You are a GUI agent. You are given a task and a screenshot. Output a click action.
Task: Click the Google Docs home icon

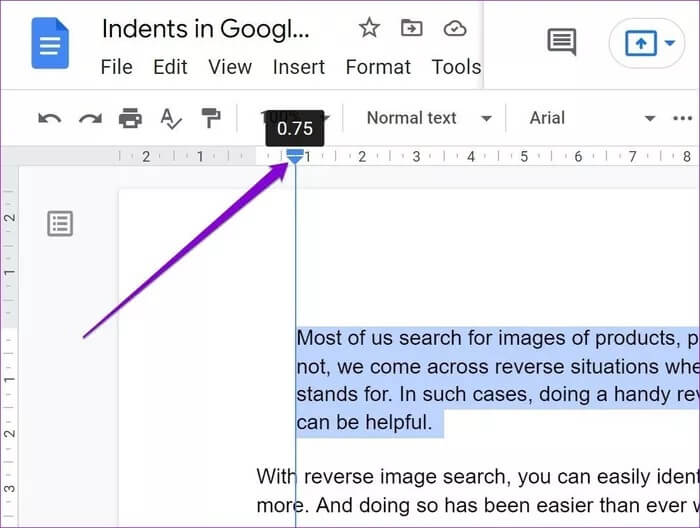tap(50, 44)
